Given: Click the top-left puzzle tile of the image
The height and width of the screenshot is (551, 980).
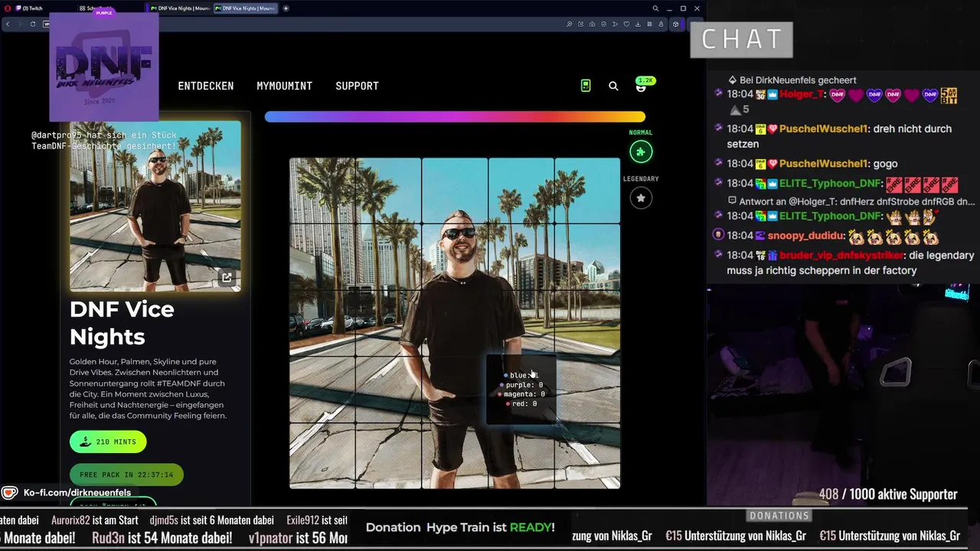Looking at the screenshot, I should click(322, 191).
